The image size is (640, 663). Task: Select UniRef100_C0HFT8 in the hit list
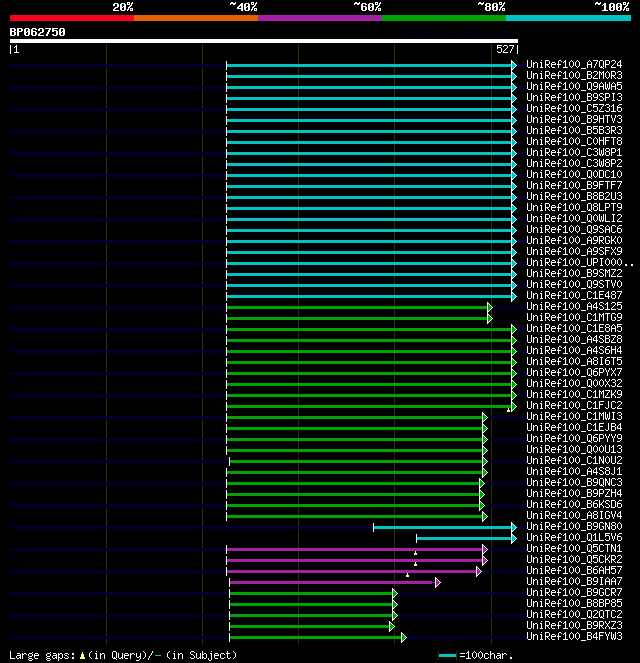pos(574,142)
